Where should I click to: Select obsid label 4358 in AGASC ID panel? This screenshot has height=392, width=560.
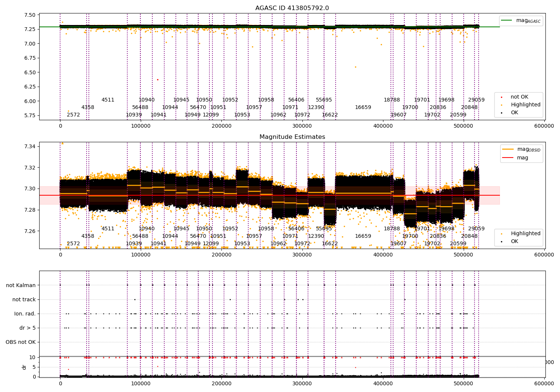(88, 107)
